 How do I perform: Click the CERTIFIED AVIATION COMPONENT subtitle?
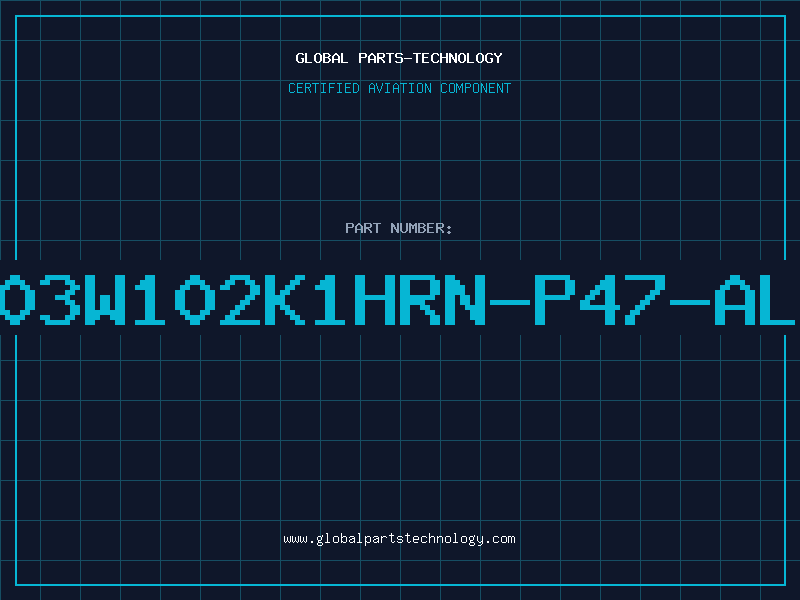[399, 88]
